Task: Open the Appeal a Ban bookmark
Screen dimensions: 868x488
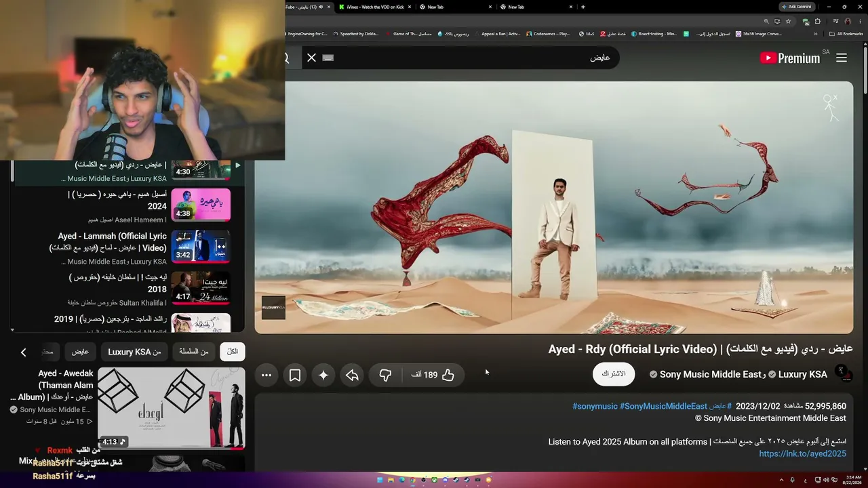Action: point(497,33)
